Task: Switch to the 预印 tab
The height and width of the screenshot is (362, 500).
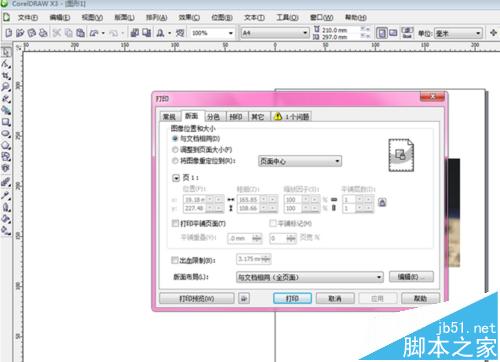Action: [x=236, y=117]
